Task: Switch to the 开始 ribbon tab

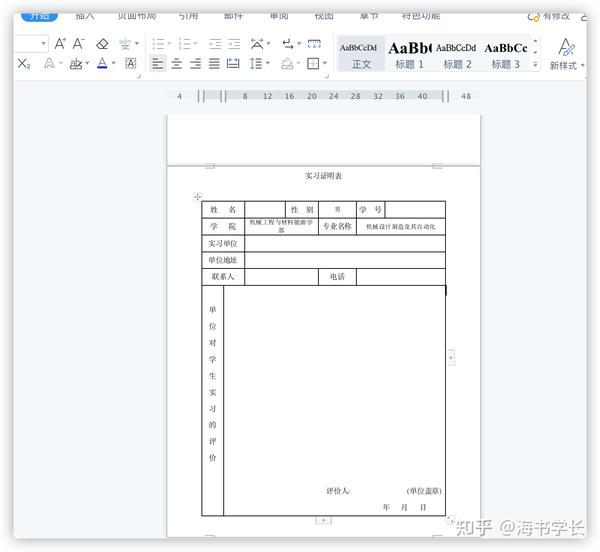Action: (x=39, y=16)
